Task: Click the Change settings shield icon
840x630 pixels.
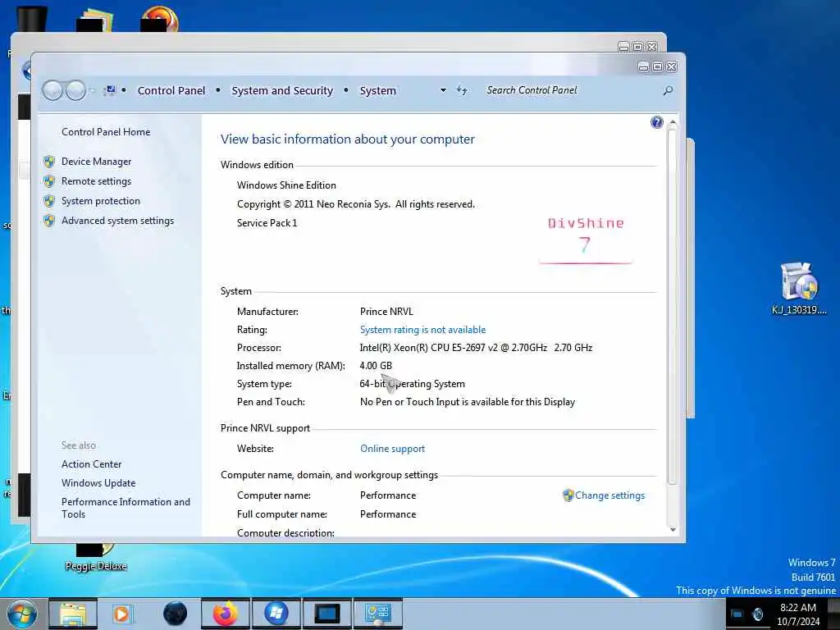Action: 568,495
